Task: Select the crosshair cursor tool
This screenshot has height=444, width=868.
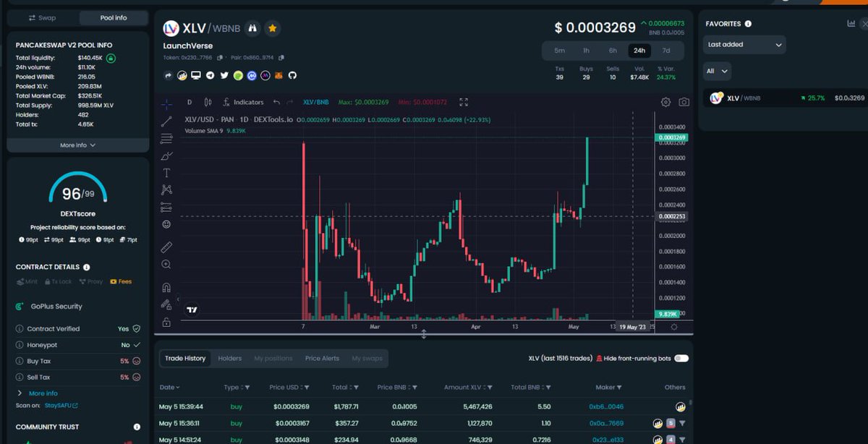Action: 166,103
